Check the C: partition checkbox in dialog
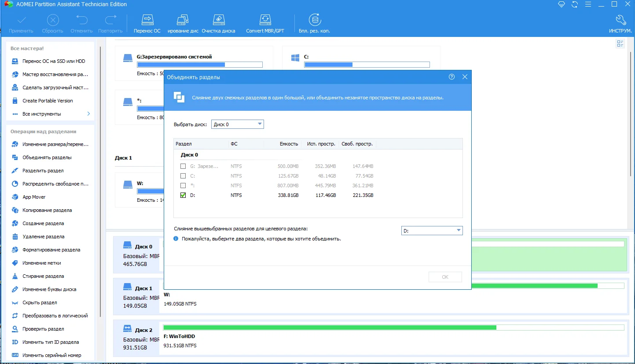This screenshot has width=635, height=364. click(x=183, y=176)
